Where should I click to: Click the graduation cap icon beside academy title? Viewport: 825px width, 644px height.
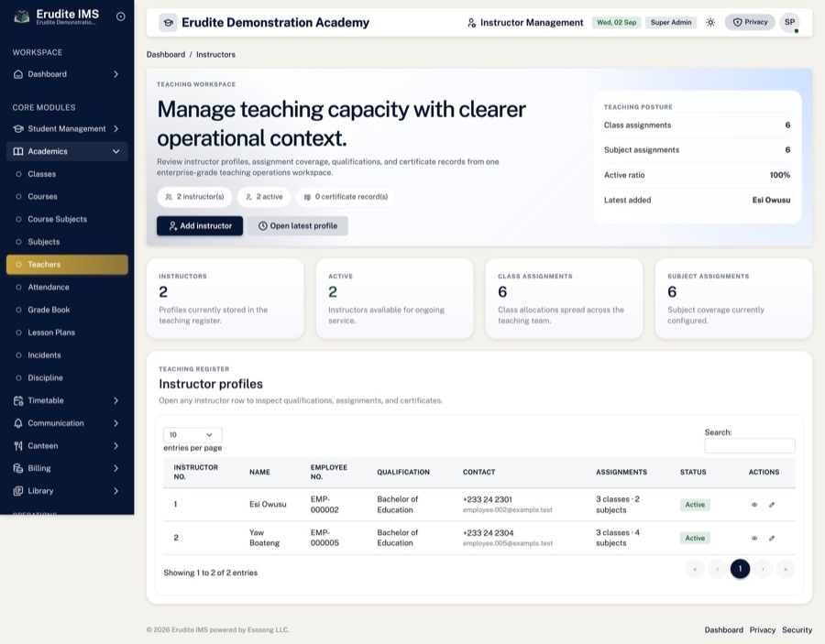(169, 23)
